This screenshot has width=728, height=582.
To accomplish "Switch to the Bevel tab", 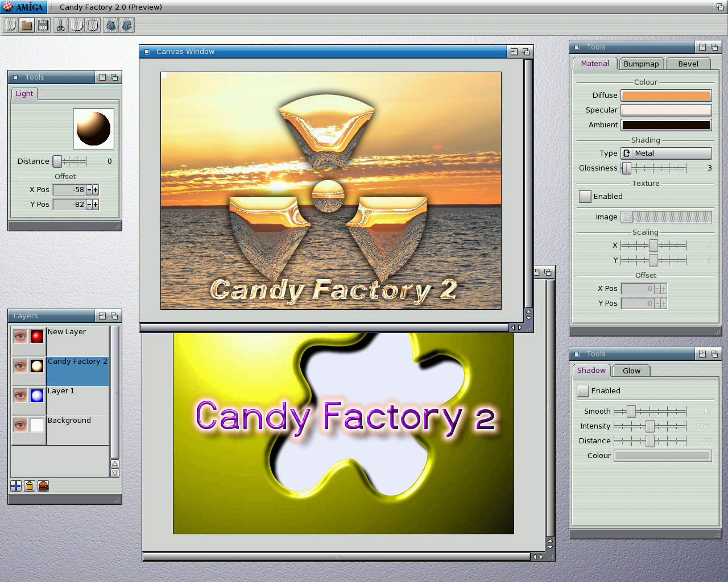I will pyautogui.click(x=688, y=64).
